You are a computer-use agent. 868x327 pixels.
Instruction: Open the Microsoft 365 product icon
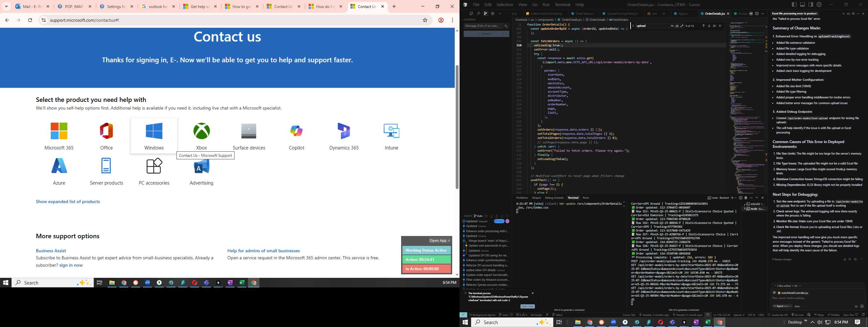59,131
